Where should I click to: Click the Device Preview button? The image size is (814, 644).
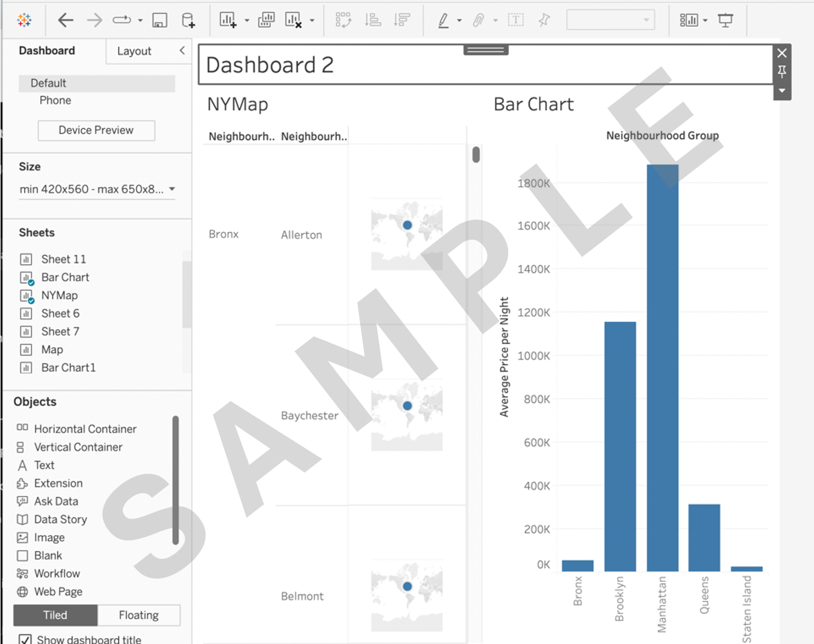coord(96,130)
